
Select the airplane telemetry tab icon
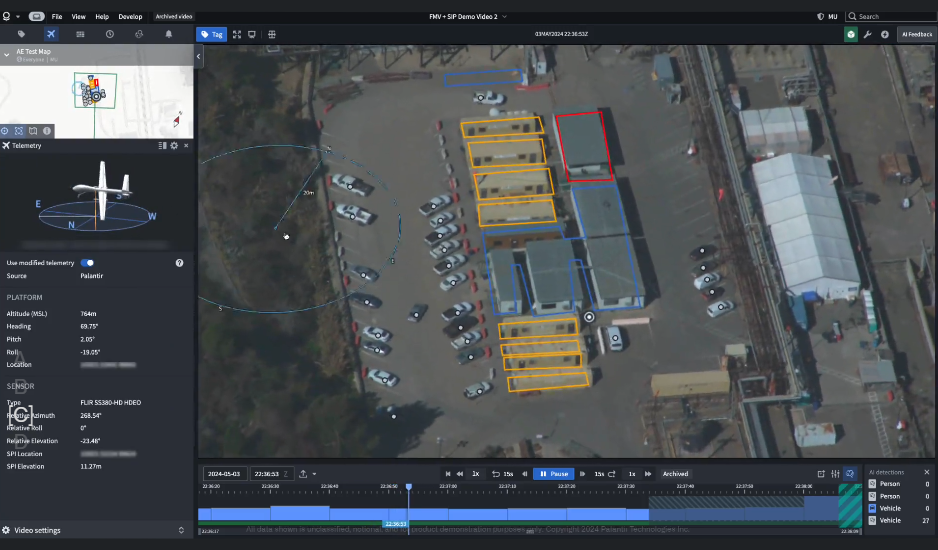51,34
